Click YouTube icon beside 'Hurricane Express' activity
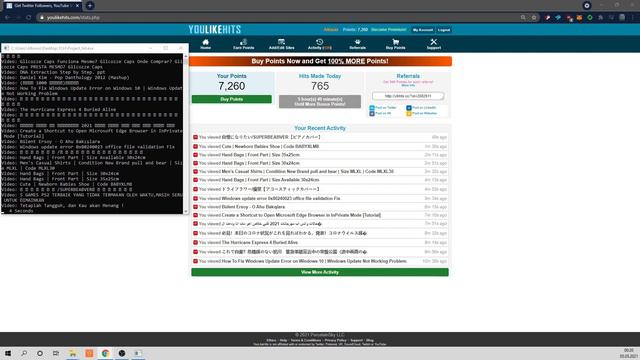The width and height of the screenshot is (640, 360). point(196,242)
